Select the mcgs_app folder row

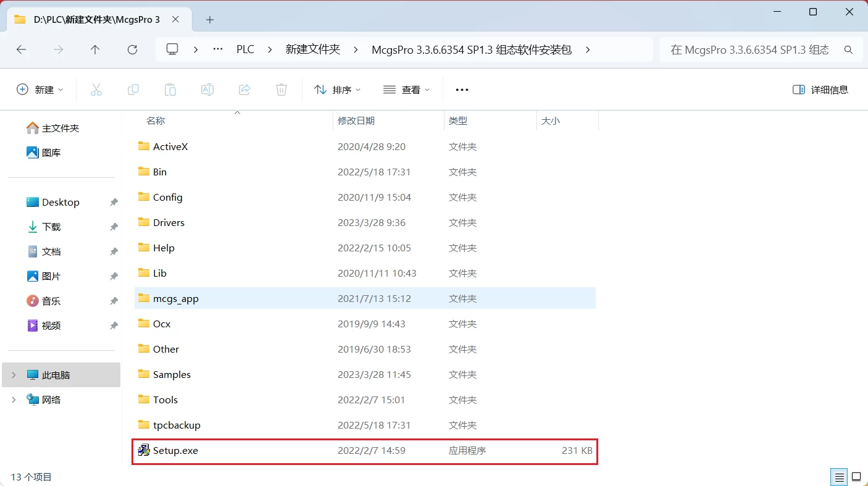(365, 298)
